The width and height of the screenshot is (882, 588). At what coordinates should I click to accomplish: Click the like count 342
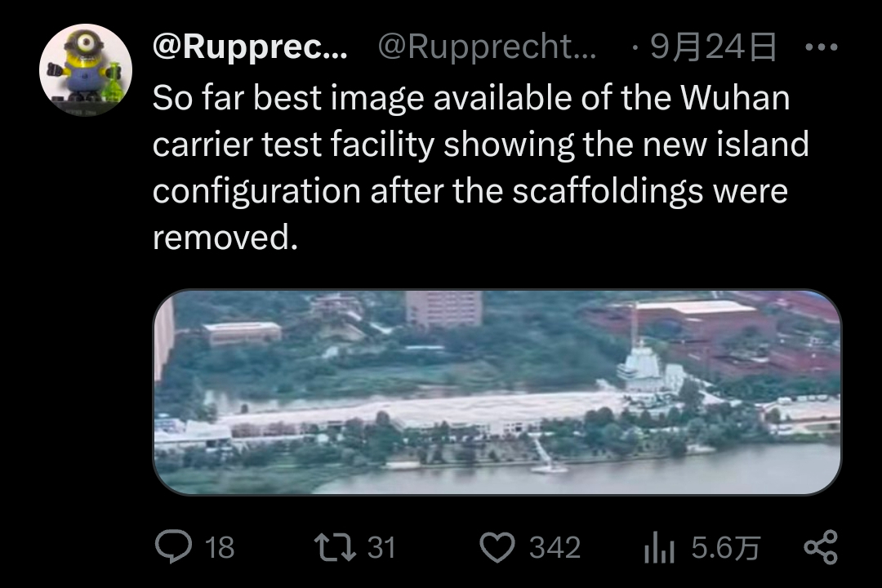[555, 547]
